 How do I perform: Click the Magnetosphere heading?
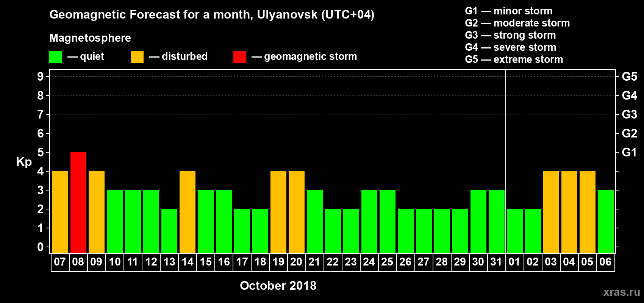90,38
